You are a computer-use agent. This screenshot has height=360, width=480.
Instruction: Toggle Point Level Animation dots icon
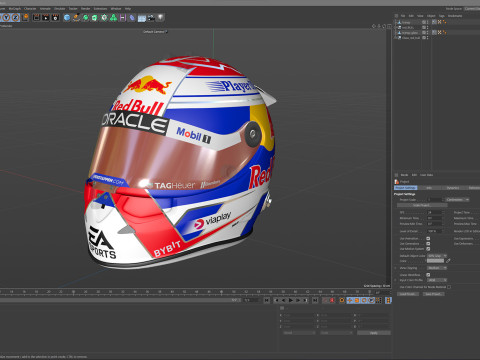click(379, 300)
